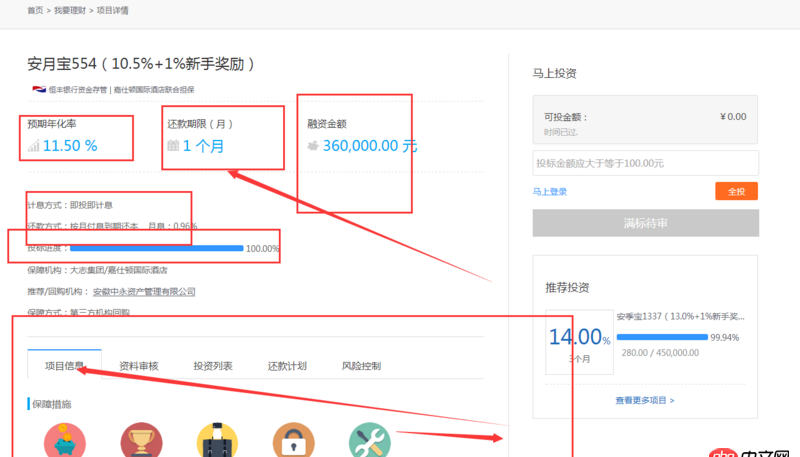Viewport: 800px width, 457px height.
Task: Click the 首页 breadcrumb link
Action: coord(35,10)
